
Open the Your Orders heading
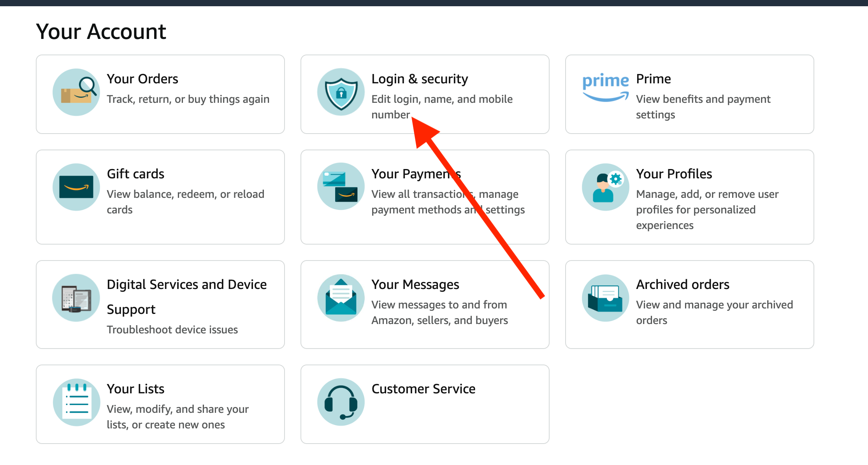point(142,79)
